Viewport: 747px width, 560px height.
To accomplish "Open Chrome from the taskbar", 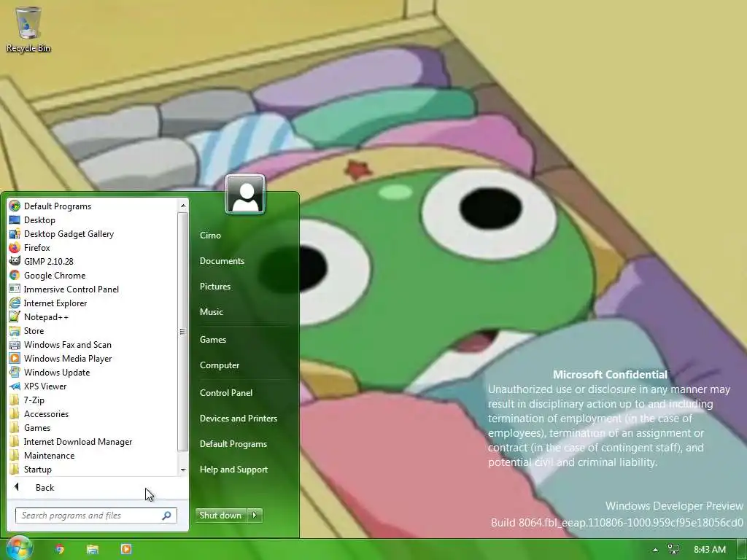I will tap(60, 549).
